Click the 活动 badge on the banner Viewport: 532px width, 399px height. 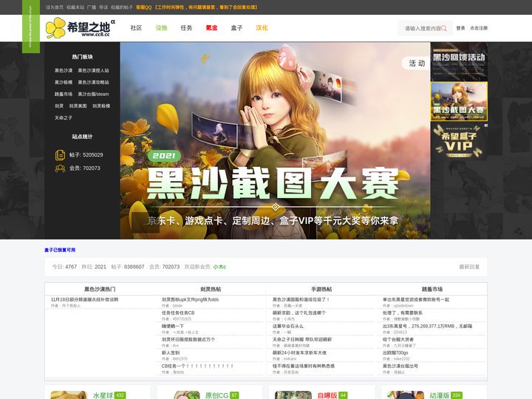click(x=417, y=64)
